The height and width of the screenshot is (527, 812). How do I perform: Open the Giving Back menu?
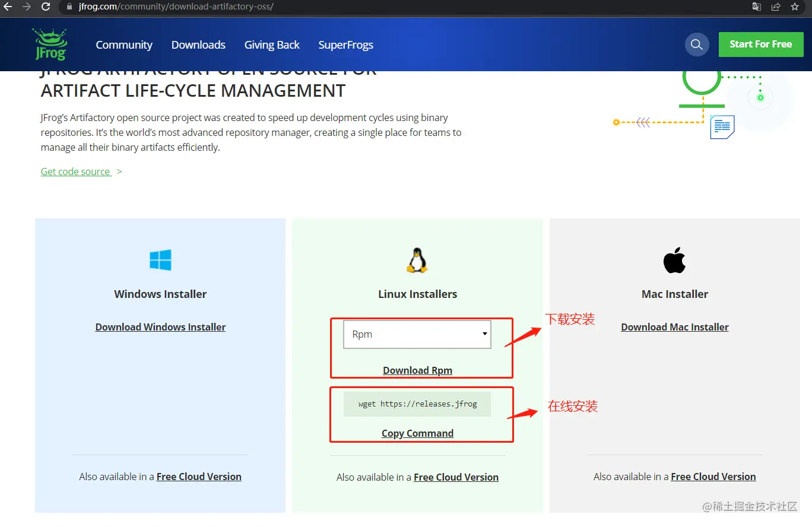click(272, 45)
